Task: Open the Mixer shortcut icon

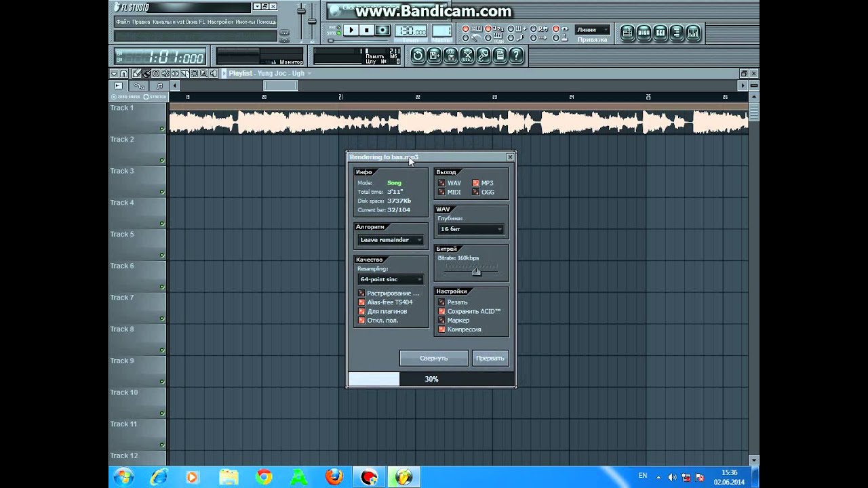Action: [x=693, y=33]
